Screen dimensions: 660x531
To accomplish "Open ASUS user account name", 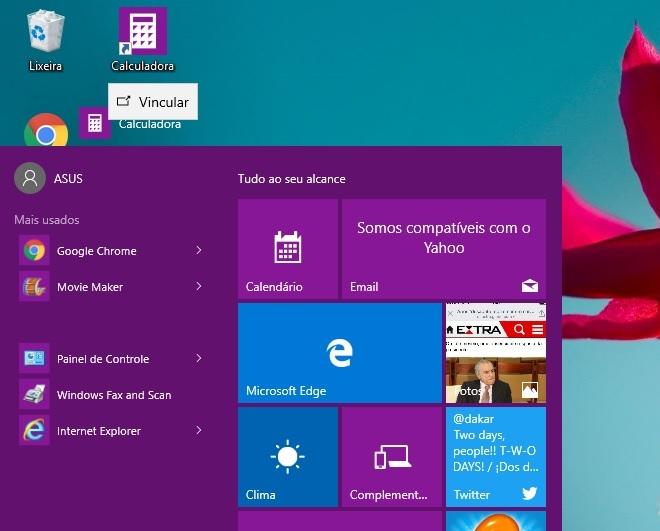I will (x=68, y=178).
